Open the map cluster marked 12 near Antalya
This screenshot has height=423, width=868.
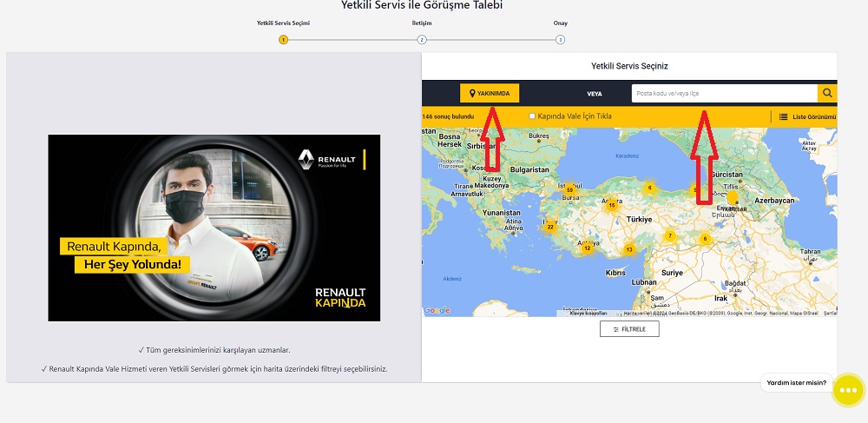click(588, 248)
